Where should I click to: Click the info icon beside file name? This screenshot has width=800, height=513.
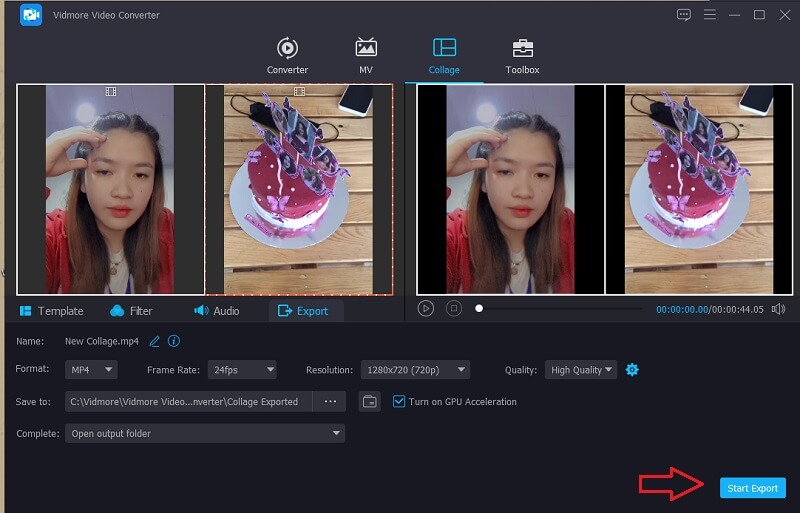tap(174, 341)
